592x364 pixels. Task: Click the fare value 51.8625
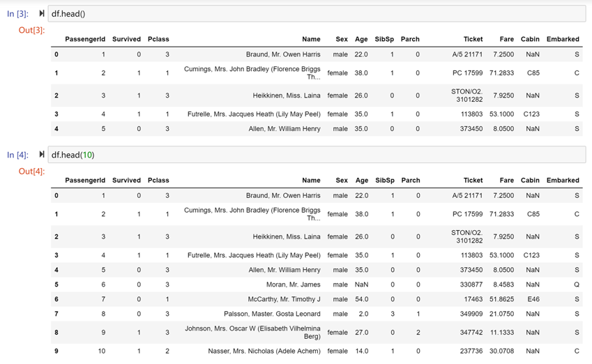click(501, 299)
